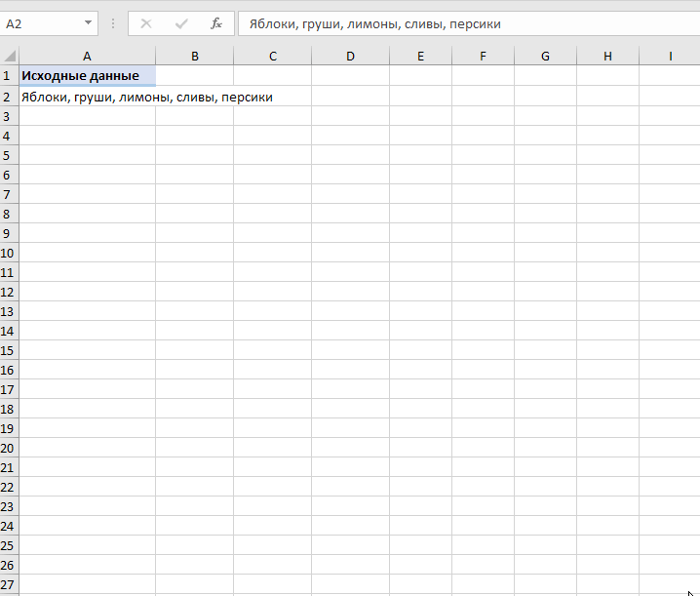Click the Select All corner triangle
Screen dimensions: 700x596
[x=10, y=57]
